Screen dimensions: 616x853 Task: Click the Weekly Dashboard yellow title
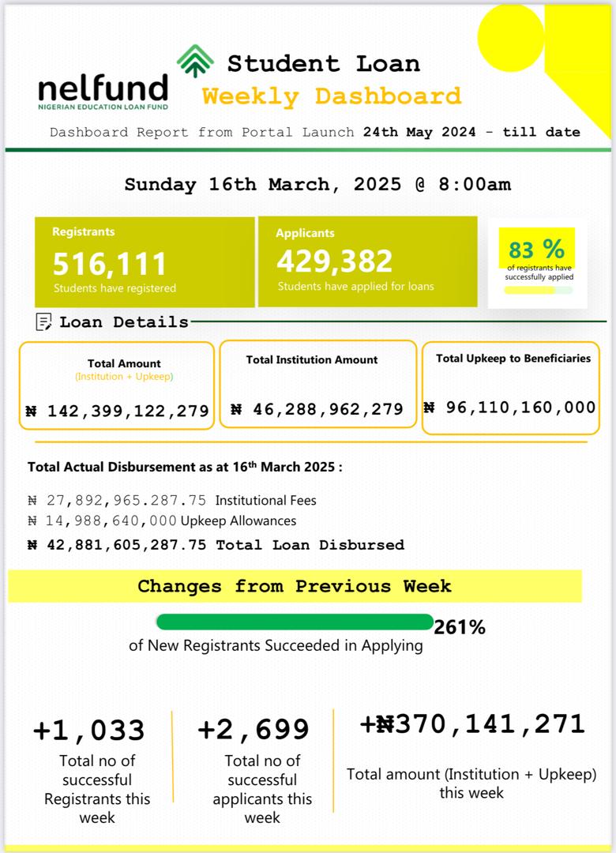pyautogui.click(x=332, y=96)
